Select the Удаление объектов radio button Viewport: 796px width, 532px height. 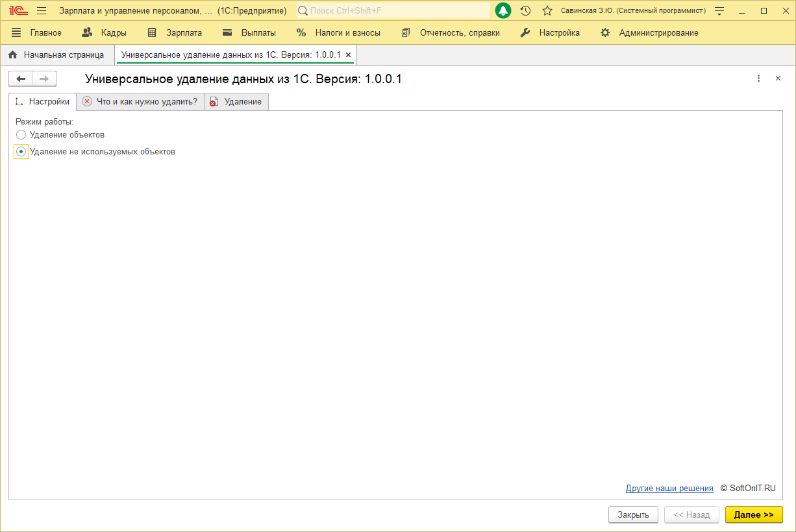(x=21, y=135)
